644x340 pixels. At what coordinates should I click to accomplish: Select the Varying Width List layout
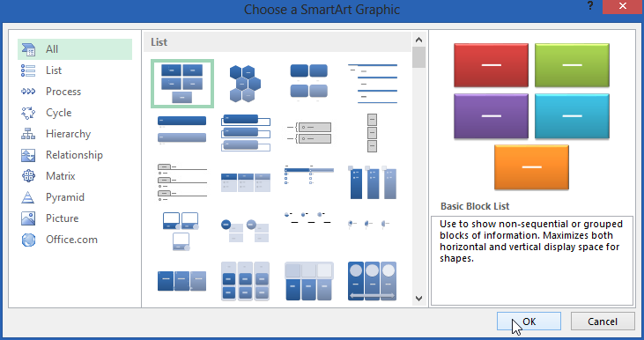click(373, 133)
